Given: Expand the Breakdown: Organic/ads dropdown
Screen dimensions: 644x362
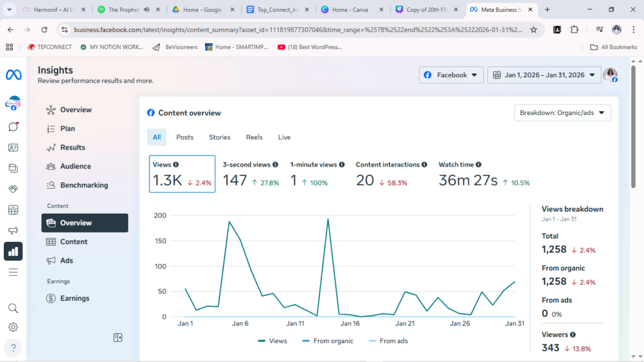Looking at the screenshot, I should [x=562, y=112].
